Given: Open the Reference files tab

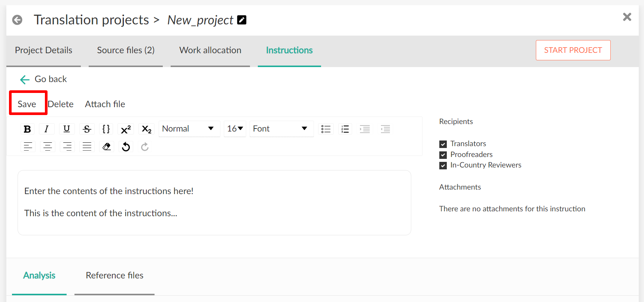Looking at the screenshot, I should pyautogui.click(x=115, y=276).
